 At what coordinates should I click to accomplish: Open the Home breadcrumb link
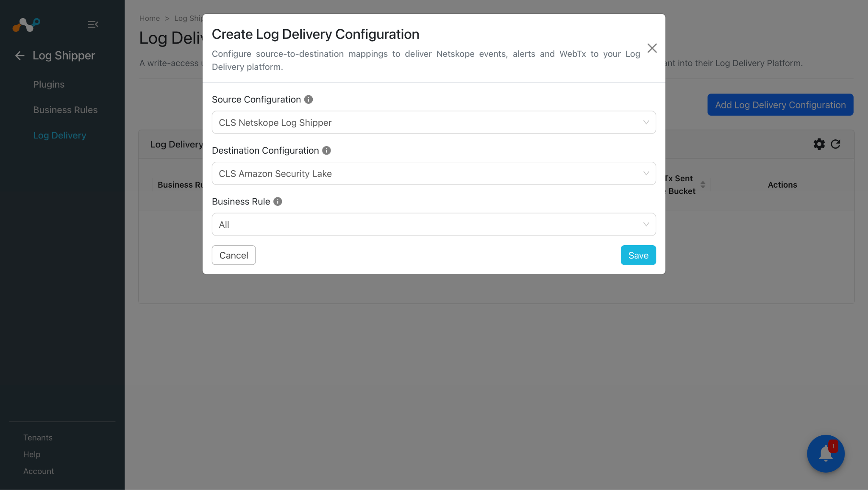coord(150,18)
